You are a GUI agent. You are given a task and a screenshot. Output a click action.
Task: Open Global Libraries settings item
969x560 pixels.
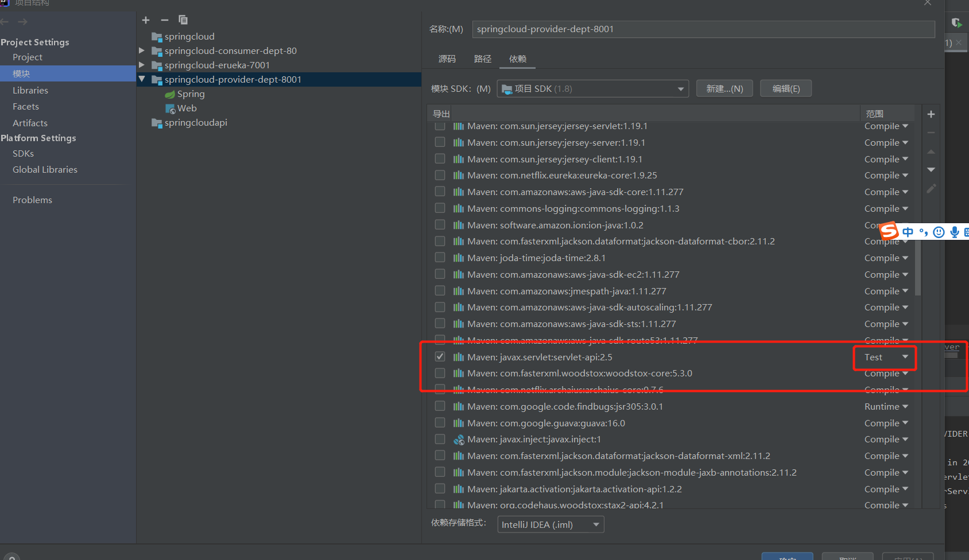(45, 170)
